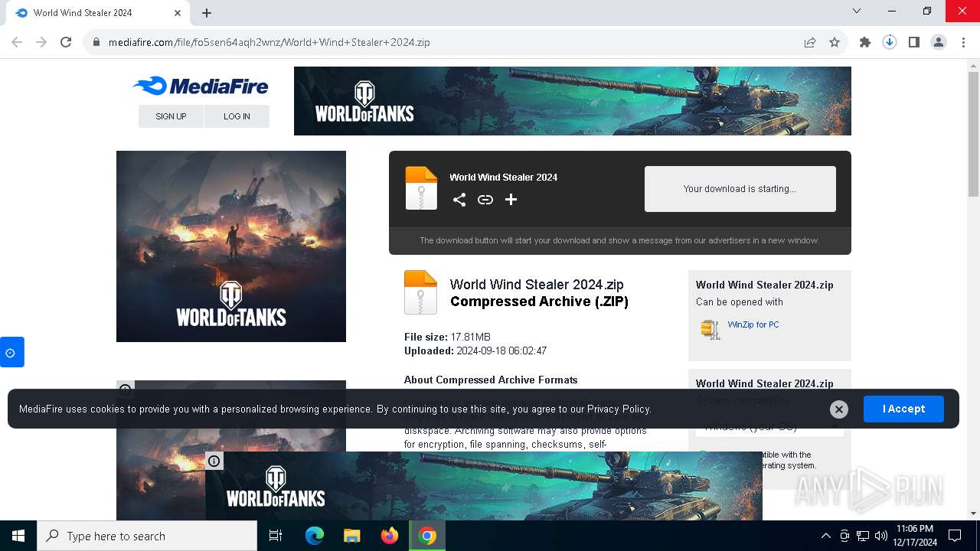The height and width of the screenshot is (551, 980).
Task: Go back to previous page
Action: pyautogui.click(x=17, y=42)
